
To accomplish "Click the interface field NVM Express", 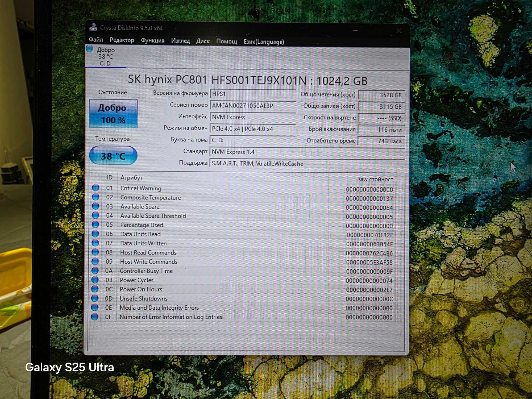I will [x=253, y=117].
